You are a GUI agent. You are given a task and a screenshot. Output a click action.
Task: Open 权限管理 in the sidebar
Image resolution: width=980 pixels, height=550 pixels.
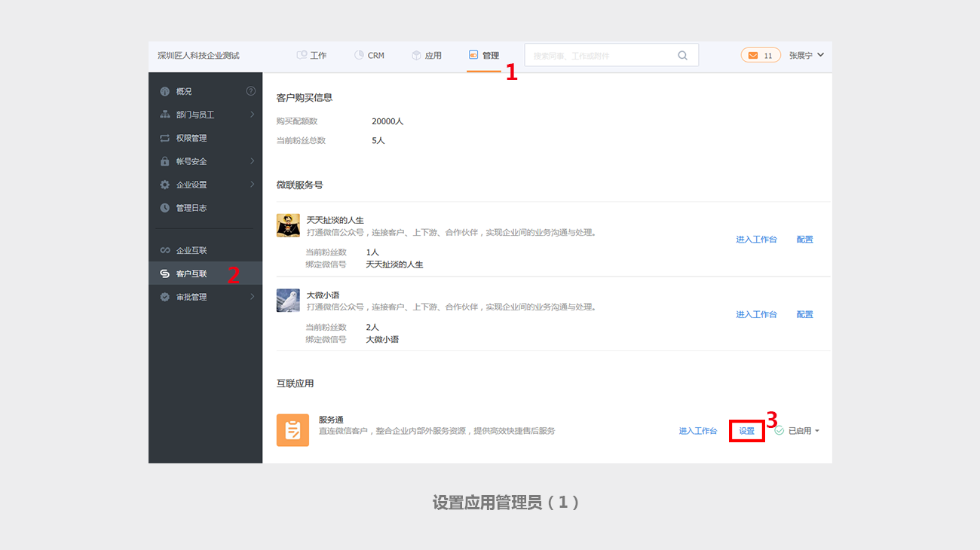point(205,138)
